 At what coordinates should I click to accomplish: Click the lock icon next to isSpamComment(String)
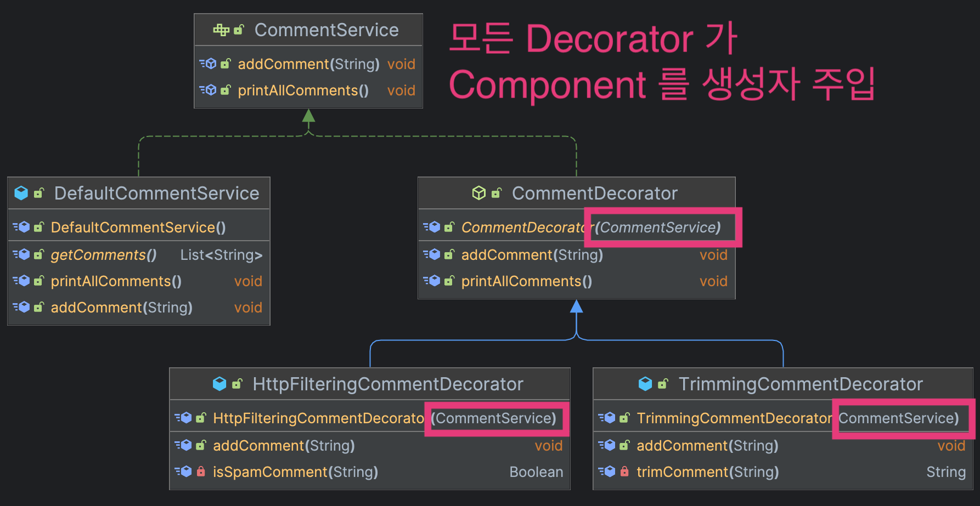201,471
